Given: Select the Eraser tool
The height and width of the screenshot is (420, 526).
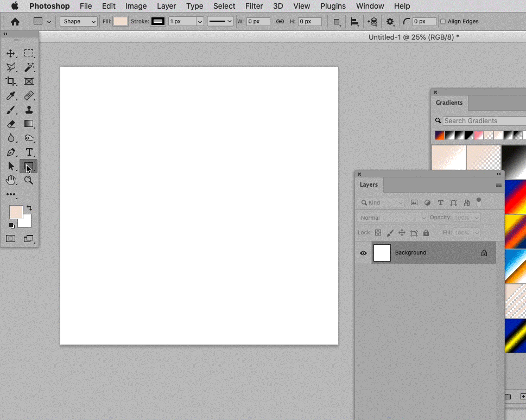Looking at the screenshot, I should click(11, 124).
